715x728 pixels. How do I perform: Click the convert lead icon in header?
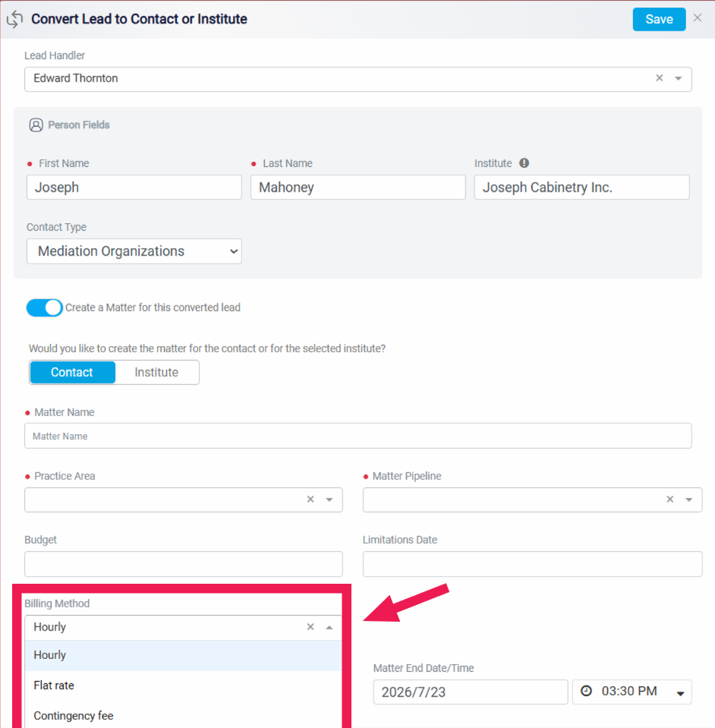14,19
